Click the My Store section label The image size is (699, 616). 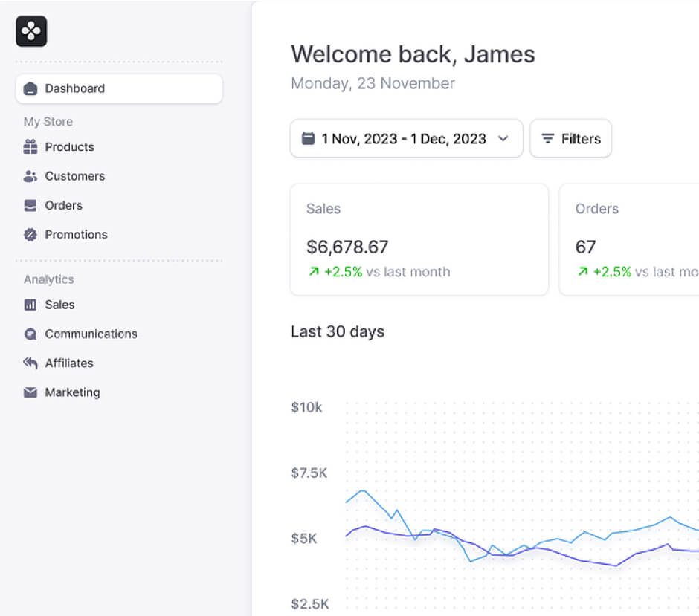tap(48, 122)
